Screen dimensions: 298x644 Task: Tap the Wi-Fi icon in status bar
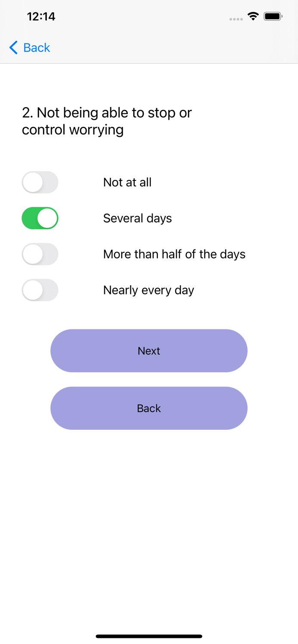point(253,16)
